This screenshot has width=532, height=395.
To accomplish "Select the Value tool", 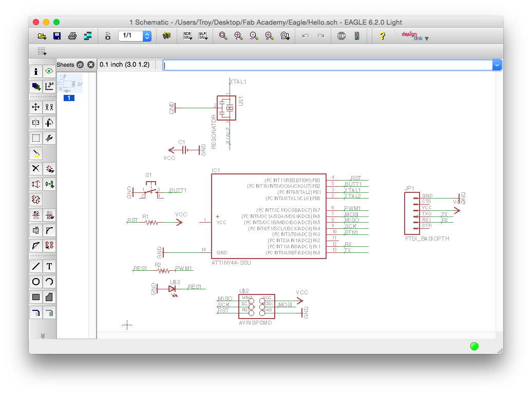I will pyautogui.click(x=49, y=215).
